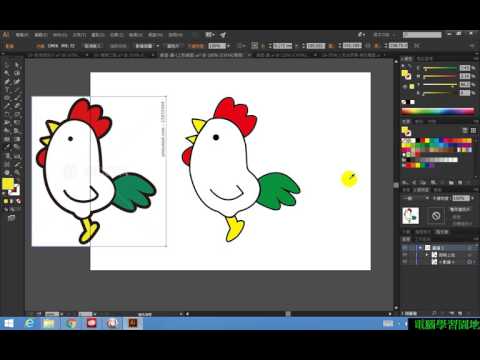Image resolution: width=480 pixels, height=360 pixels.
Task: Toggle visibility eye of third layer row
Action: click(x=405, y=262)
